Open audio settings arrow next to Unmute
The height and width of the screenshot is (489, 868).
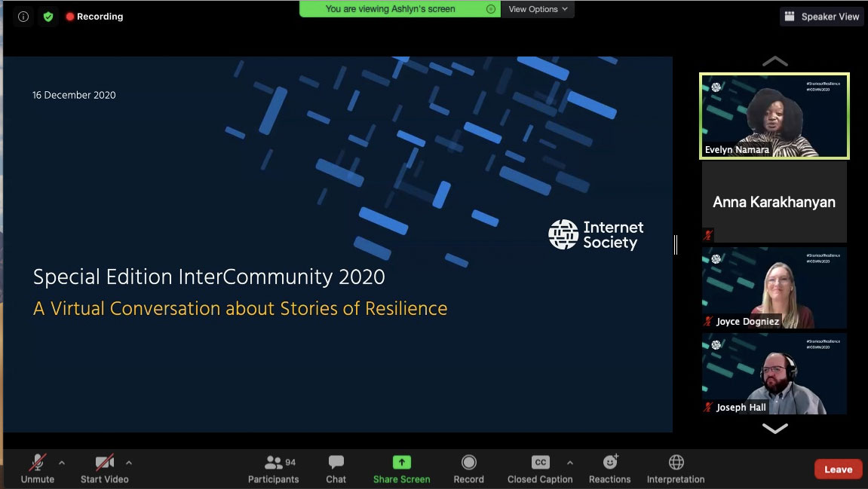pyautogui.click(x=62, y=463)
